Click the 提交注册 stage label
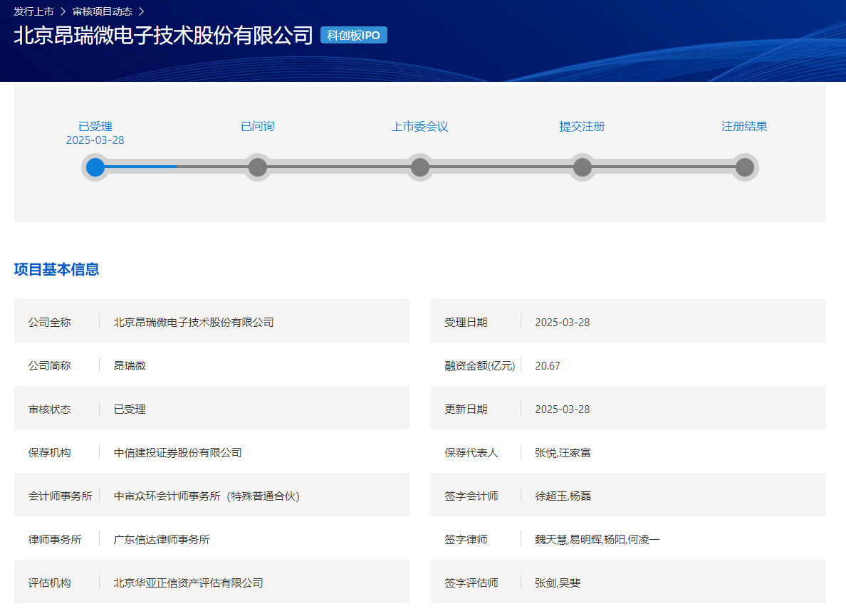The width and height of the screenshot is (846, 616). (583, 127)
